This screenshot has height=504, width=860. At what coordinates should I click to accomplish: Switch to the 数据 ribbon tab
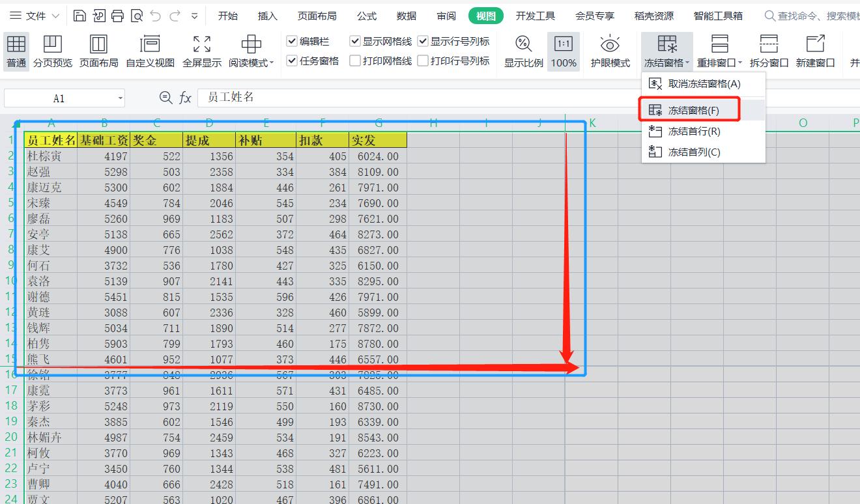pyautogui.click(x=406, y=16)
